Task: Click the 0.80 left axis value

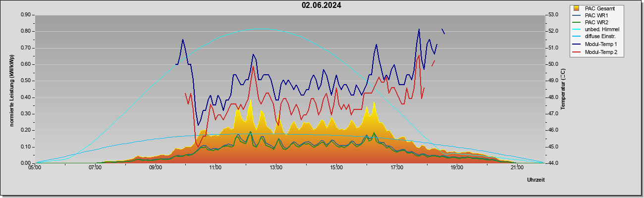Action: (x=26, y=31)
